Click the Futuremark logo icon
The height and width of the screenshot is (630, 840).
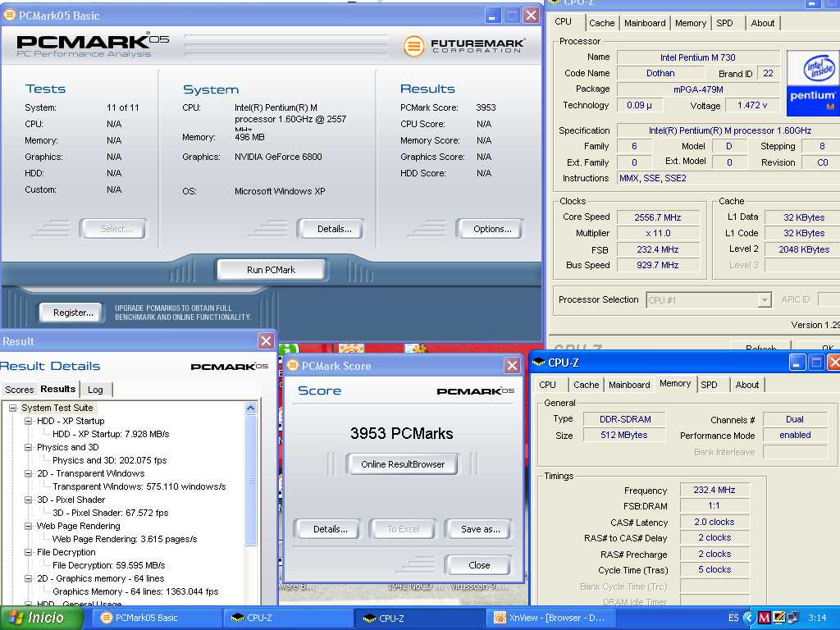pyautogui.click(x=413, y=46)
